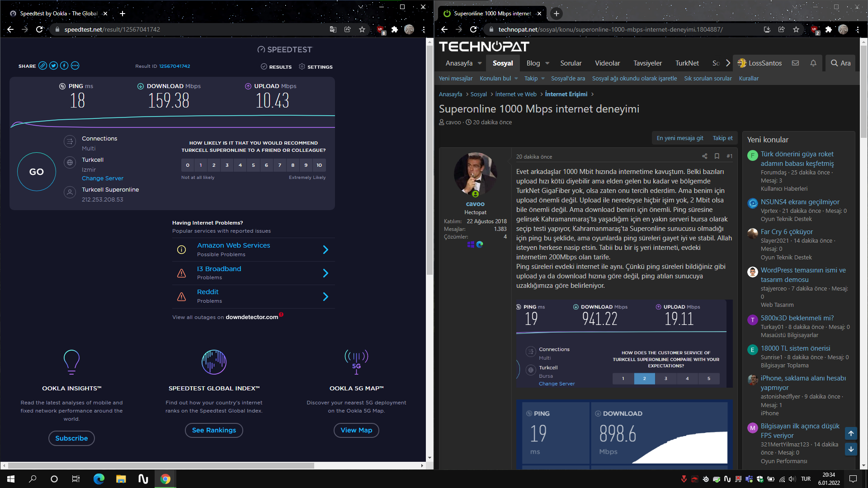This screenshot has width=868, height=488.
Task: Share the forum post icon
Action: pos(704,156)
